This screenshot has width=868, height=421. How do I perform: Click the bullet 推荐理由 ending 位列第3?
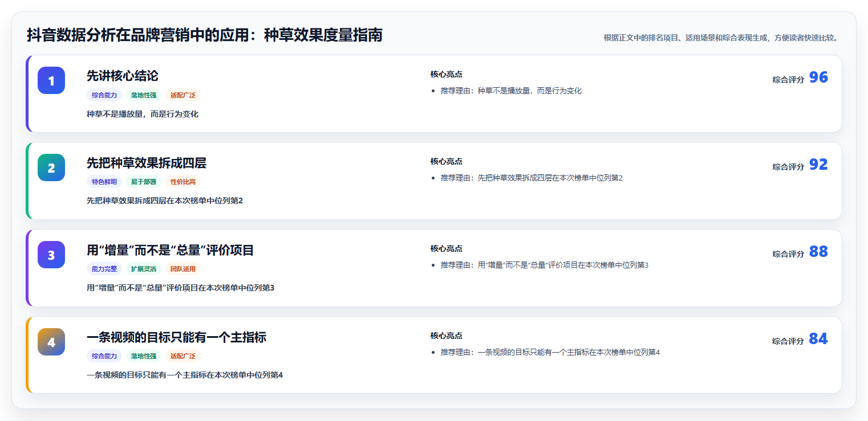pyautogui.click(x=545, y=265)
